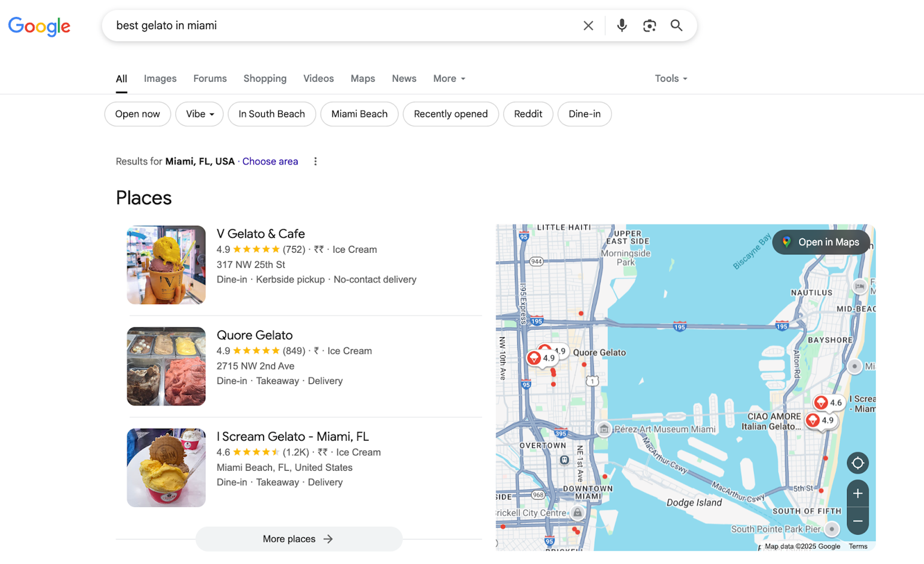This screenshot has width=924, height=564.
Task: Start voice search with the microphone icon
Action: 622,26
